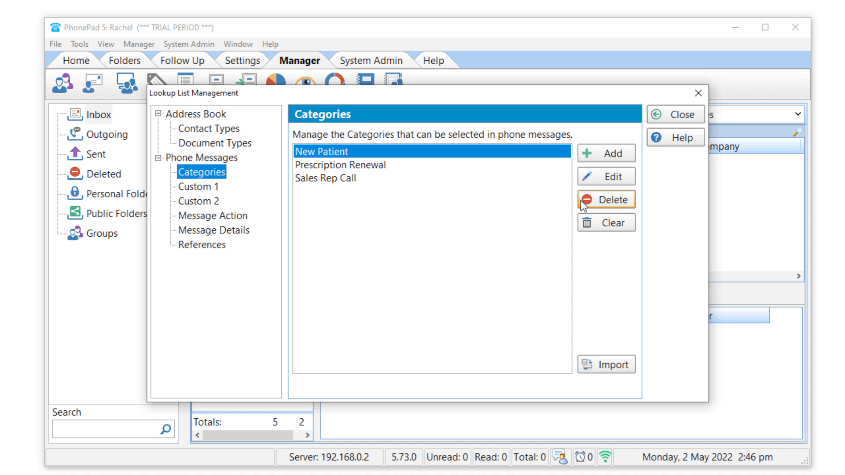Open the Personal Folders item

click(107, 194)
